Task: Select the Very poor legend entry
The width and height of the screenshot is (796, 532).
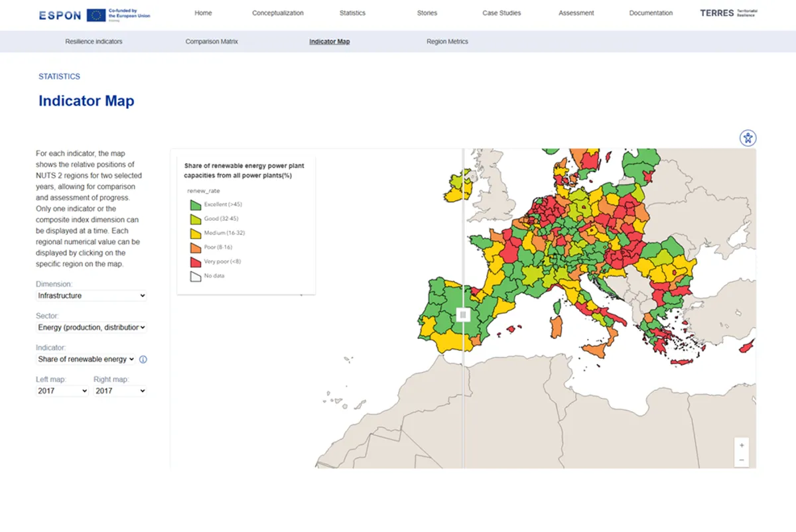Action: 210,261
